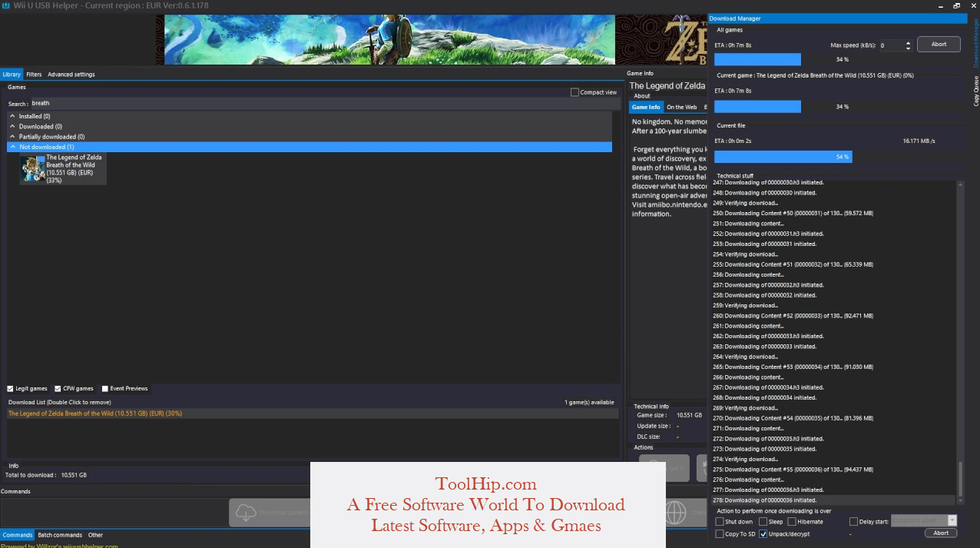
Task: Enable the Event Previews checkbox
Action: 105,389
